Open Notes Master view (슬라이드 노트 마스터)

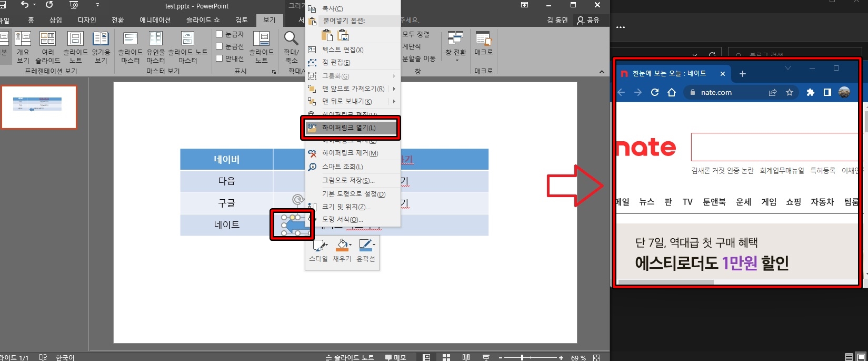click(187, 47)
